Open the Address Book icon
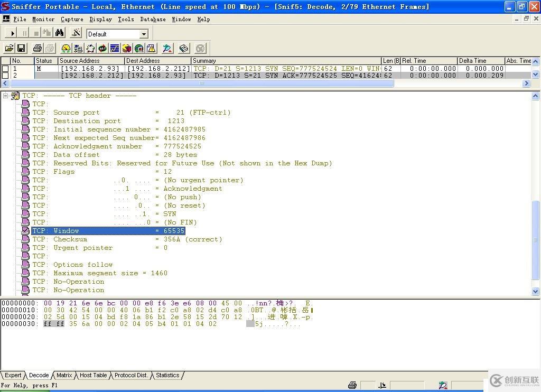The image size is (541, 392). pyautogui.click(x=184, y=48)
